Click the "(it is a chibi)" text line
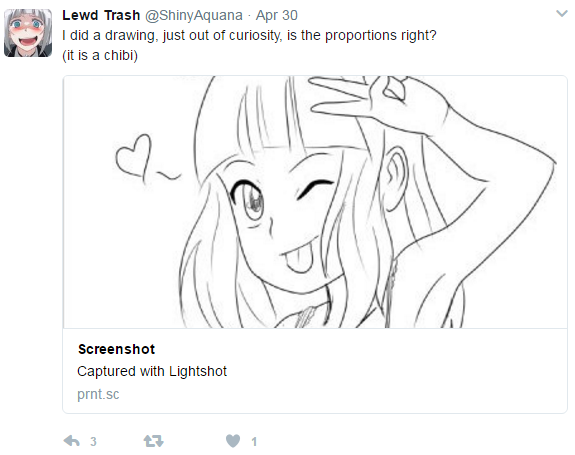Viewport: 575px width, 455px height. point(100,55)
